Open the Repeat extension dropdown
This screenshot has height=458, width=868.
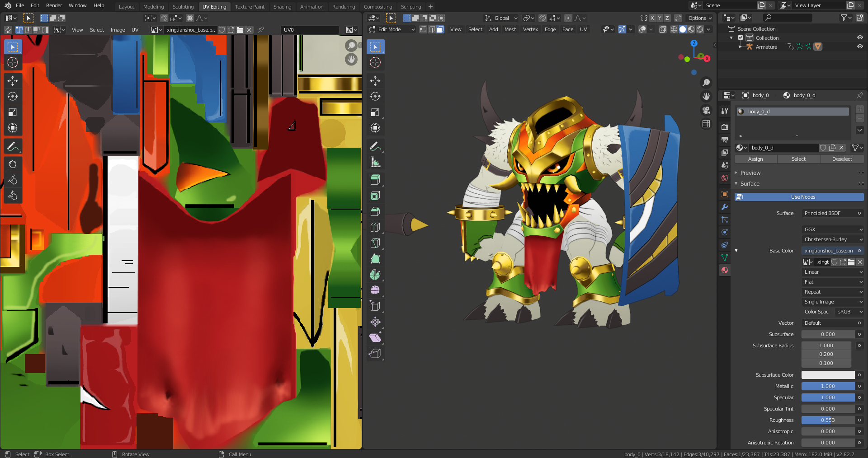coord(833,292)
